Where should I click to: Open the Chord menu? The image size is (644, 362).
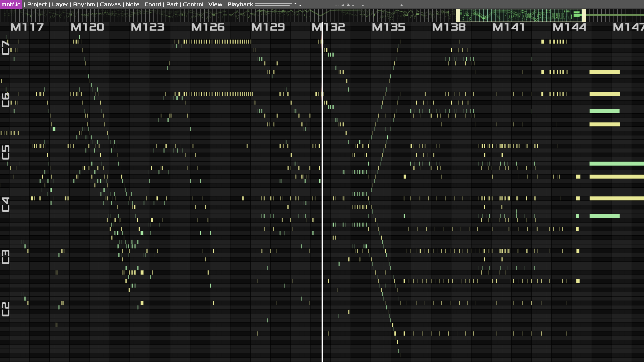point(153,4)
